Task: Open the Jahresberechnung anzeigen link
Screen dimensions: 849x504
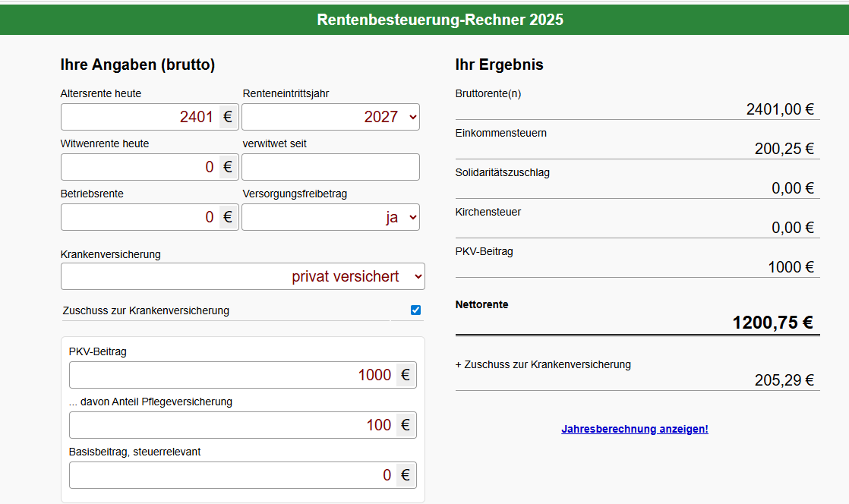Action: click(x=634, y=429)
